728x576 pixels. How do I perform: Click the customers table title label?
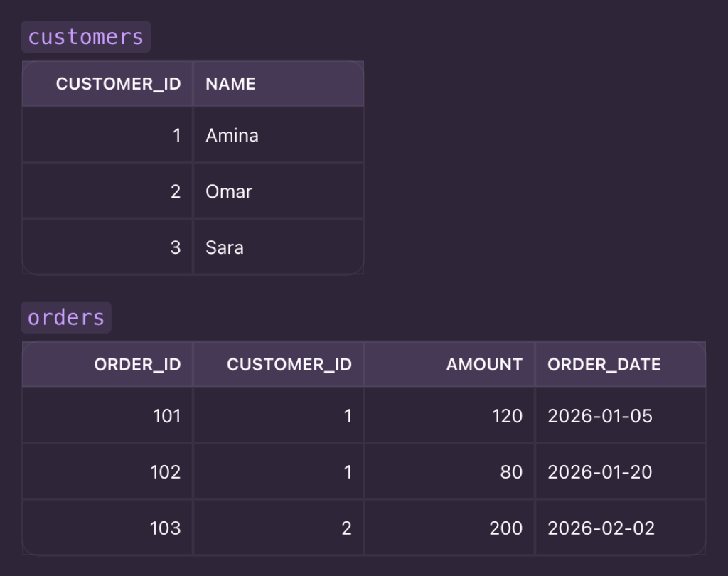pos(85,37)
